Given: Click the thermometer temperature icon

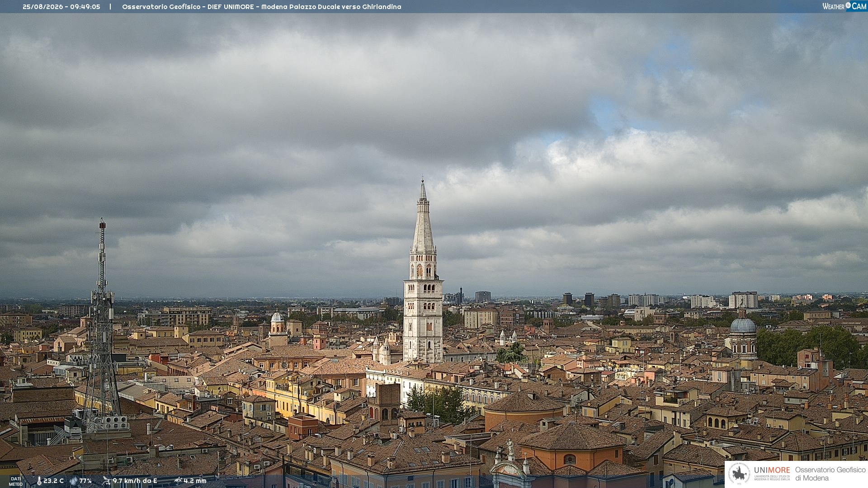Looking at the screenshot, I should [x=39, y=481].
